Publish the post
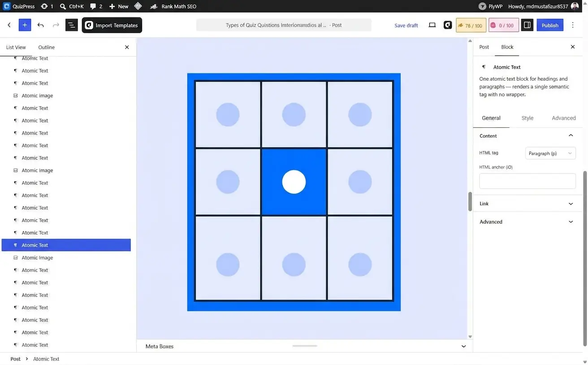588x365 pixels. tap(550, 25)
